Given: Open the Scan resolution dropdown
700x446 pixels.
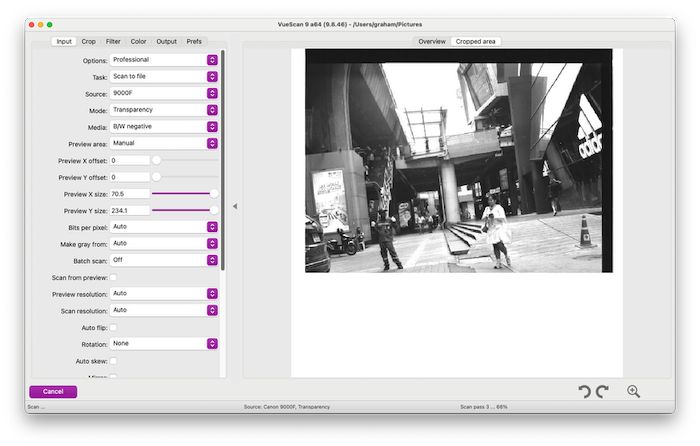Looking at the screenshot, I should coord(164,310).
